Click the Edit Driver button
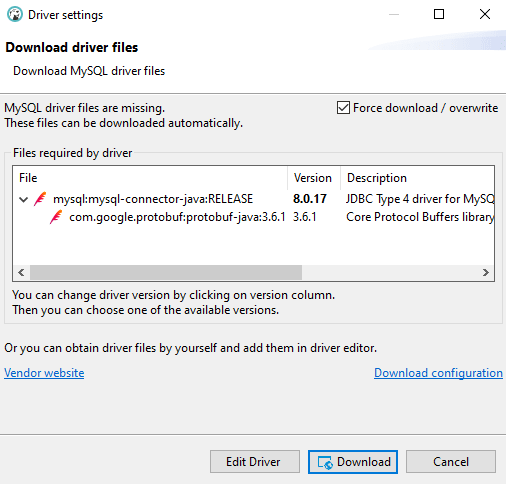 [255, 462]
